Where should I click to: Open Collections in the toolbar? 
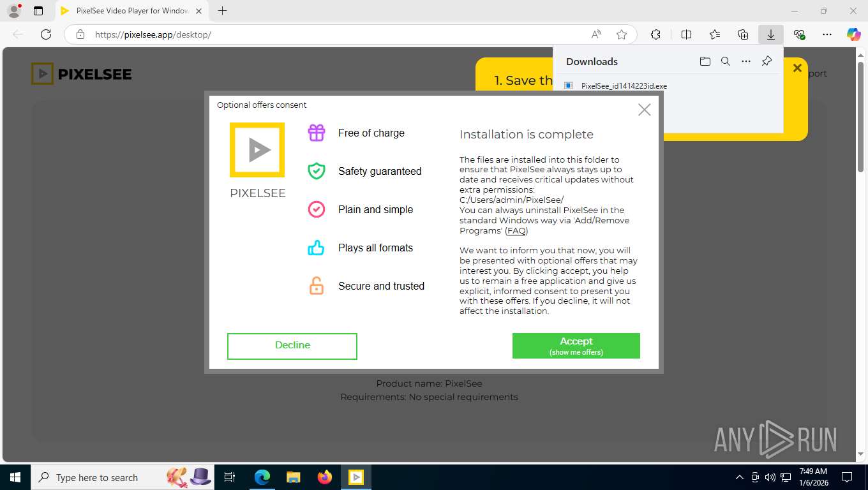pos(743,34)
